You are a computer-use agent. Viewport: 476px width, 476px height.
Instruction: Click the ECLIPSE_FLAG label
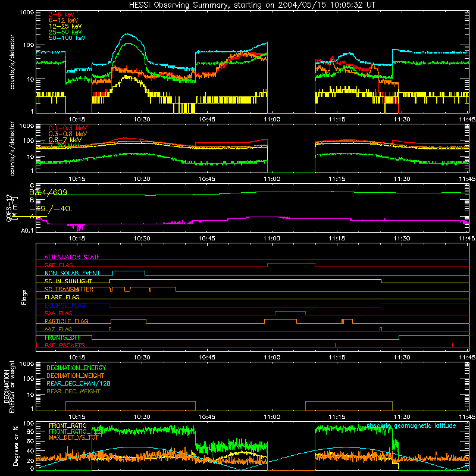click(65, 305)
